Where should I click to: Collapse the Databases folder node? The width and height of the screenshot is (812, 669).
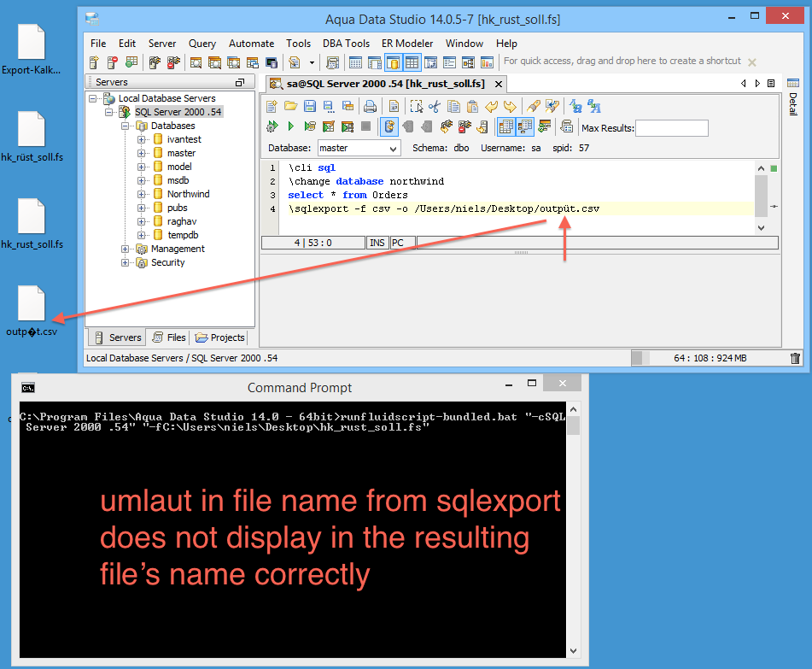(x=125, y=126)
